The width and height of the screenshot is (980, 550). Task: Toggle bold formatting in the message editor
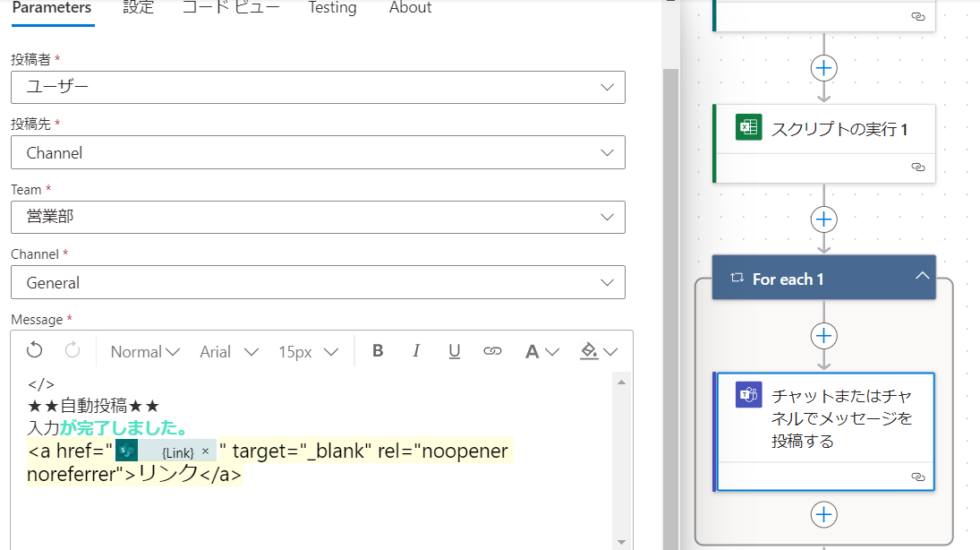coord(378,351)
